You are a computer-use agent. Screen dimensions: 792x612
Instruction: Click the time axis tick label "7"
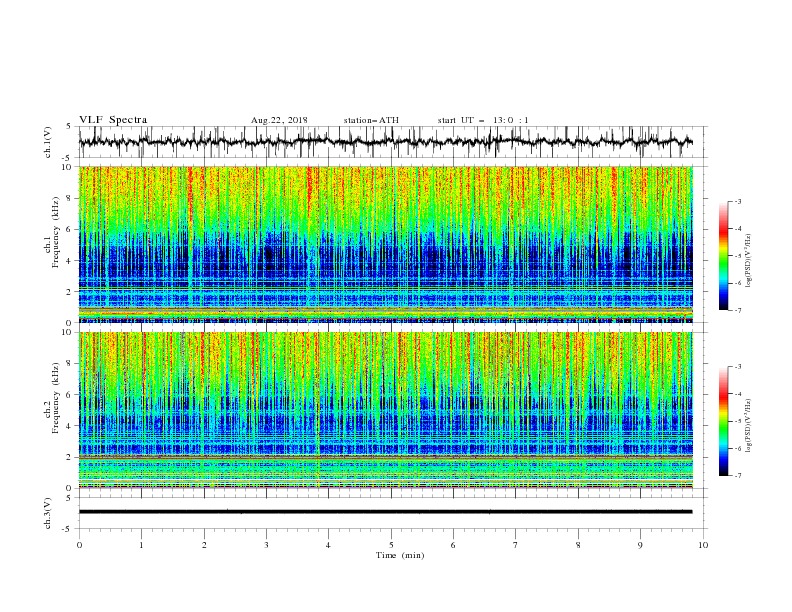pyautogui.click(x=516, y=545)
